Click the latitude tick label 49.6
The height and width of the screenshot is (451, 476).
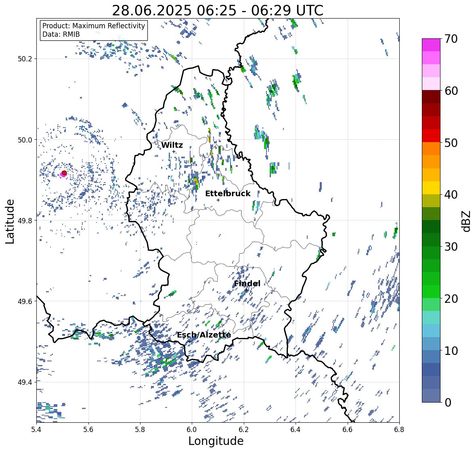[25, 301]
